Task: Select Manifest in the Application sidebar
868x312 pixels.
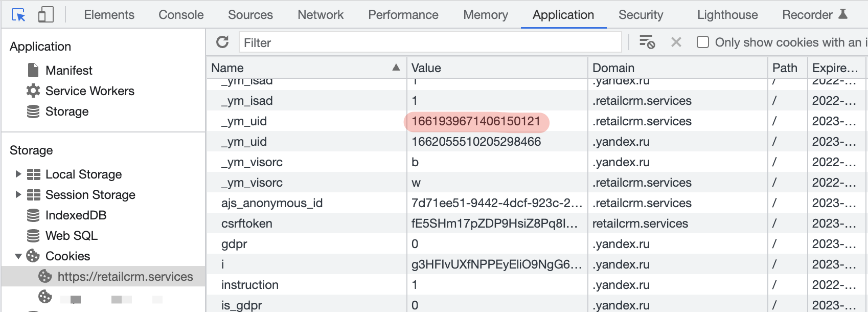Action: (x=69, y=71)
